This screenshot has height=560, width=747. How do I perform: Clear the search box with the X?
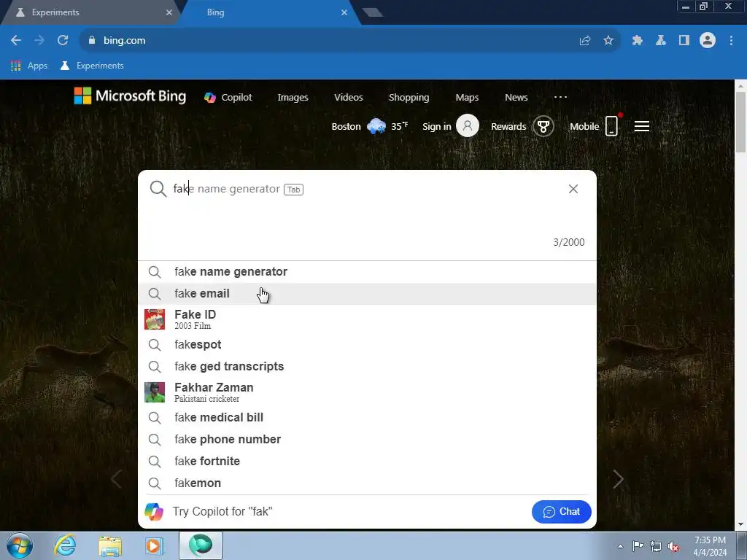click(x=573, y=189)
